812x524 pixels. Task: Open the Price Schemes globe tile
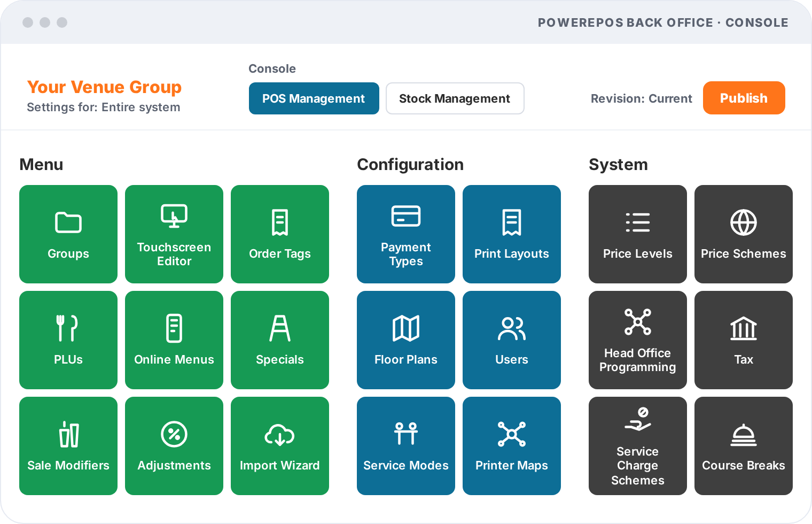point(744,234)
